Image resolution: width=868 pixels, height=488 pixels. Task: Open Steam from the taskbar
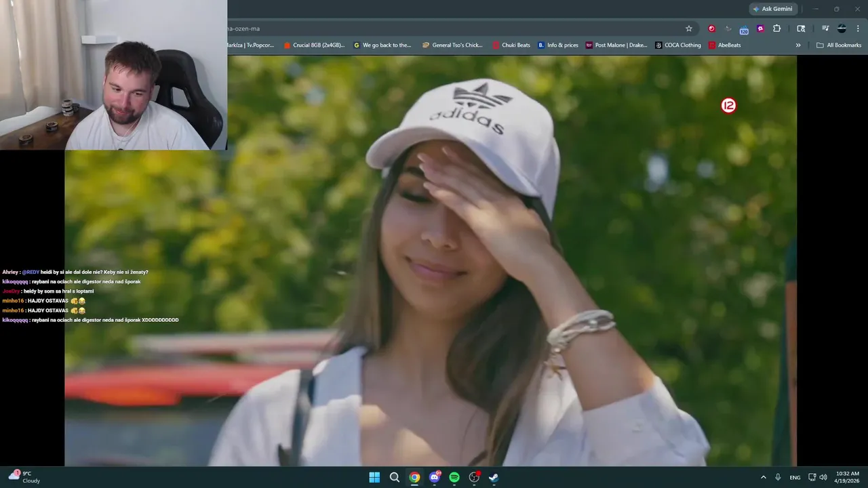point(494,477)
